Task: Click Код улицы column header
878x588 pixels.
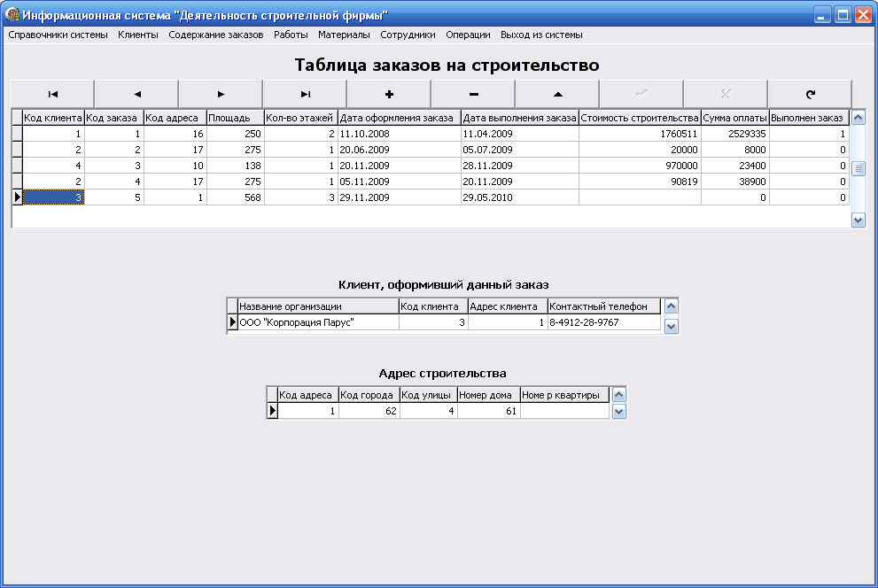Action: 428,395
